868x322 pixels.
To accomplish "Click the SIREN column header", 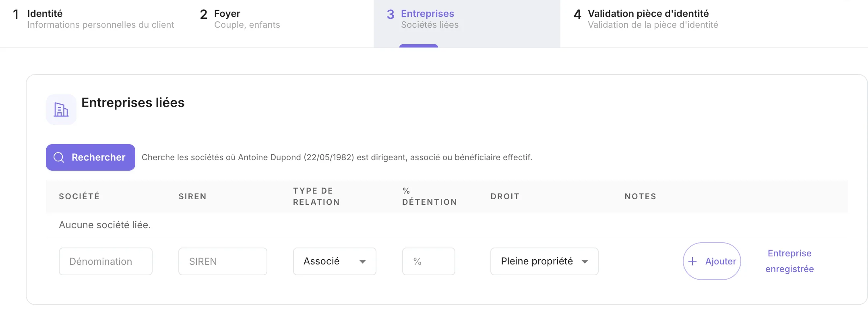I will click(x=192, y=196).
